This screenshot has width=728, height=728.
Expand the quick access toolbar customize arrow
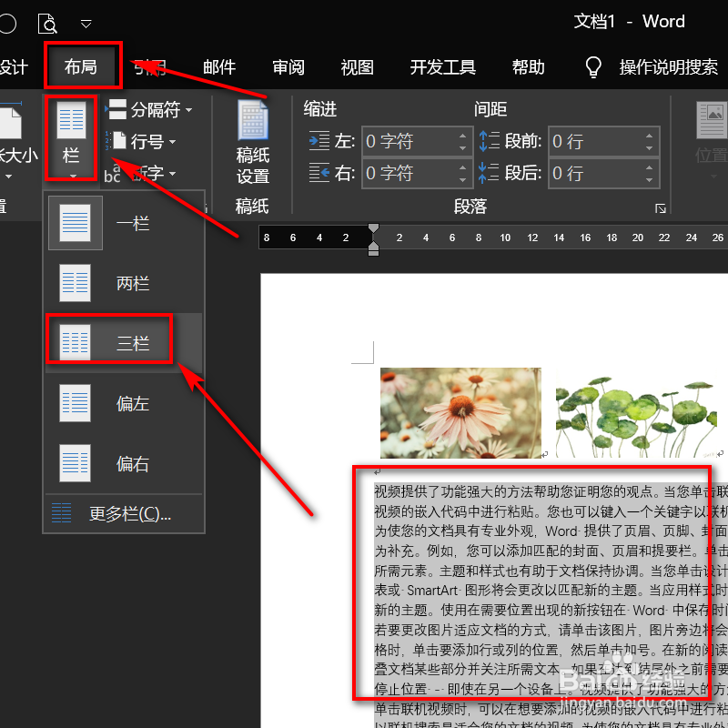pyautogui.click(x=86, y=24)
